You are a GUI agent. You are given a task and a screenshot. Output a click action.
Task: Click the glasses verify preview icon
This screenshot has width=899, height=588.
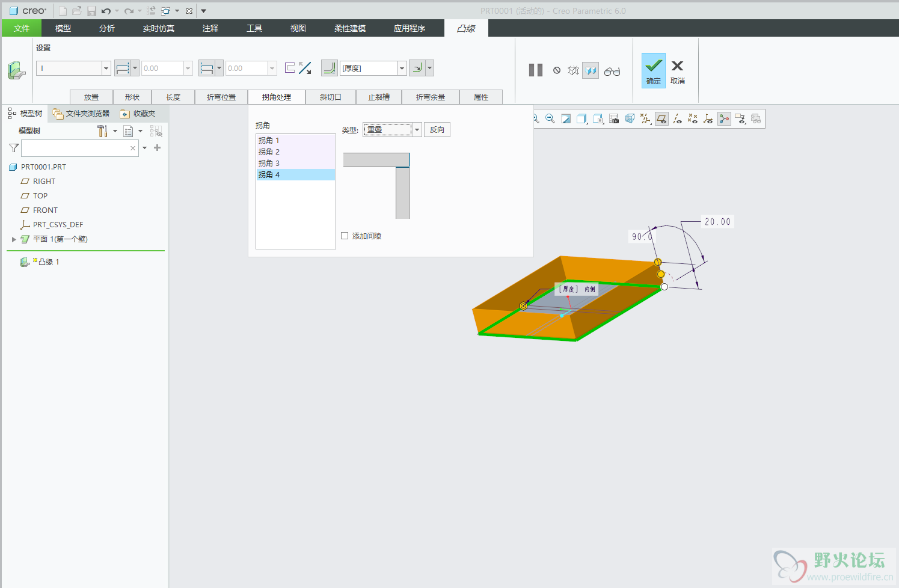[612, 72]
